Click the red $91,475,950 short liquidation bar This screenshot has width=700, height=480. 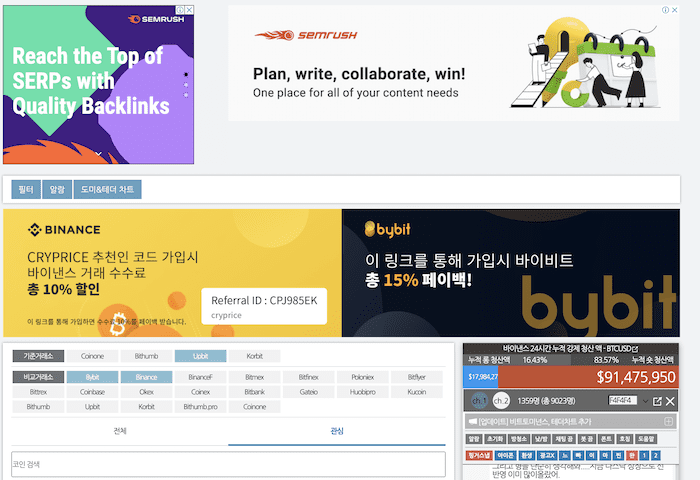tap(588, 377)
